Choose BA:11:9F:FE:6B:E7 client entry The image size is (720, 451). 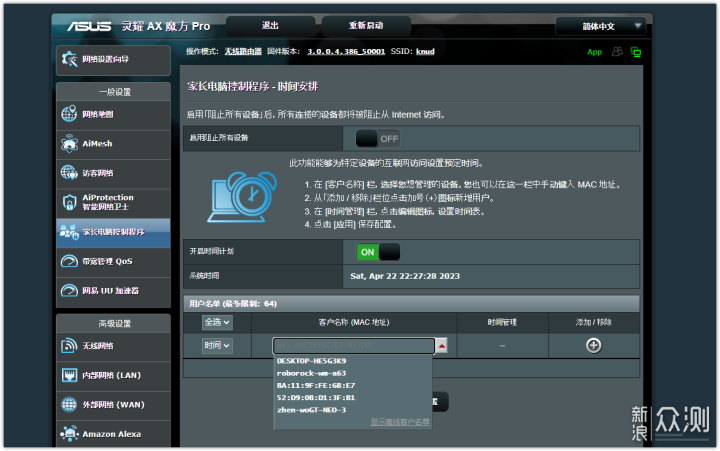point(316,386)
